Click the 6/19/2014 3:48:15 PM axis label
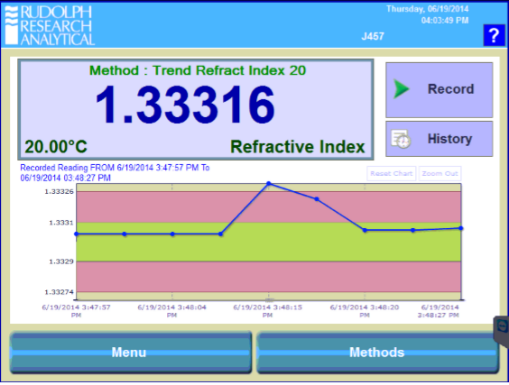 (x=268, y=311)
